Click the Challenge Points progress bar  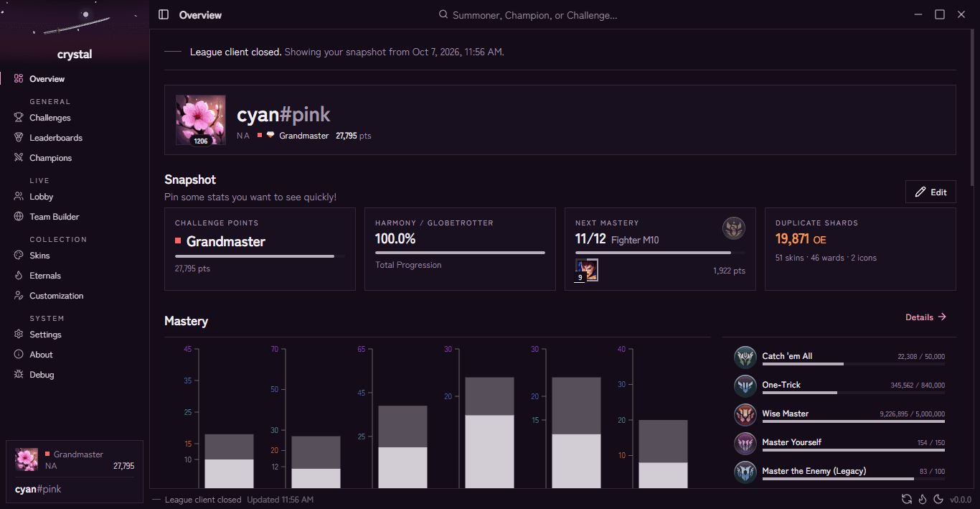pyautogui.click(x=260, y=256)
